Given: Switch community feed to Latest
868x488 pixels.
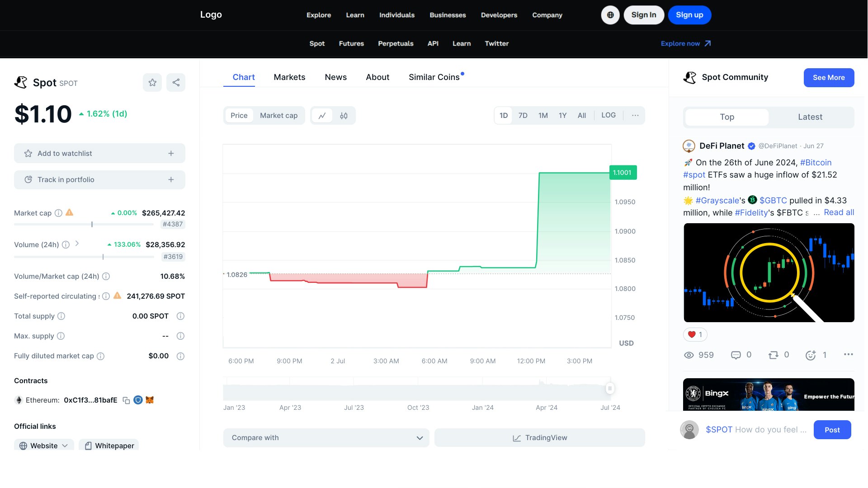Looking at the screenshot, I should [810, 117].
